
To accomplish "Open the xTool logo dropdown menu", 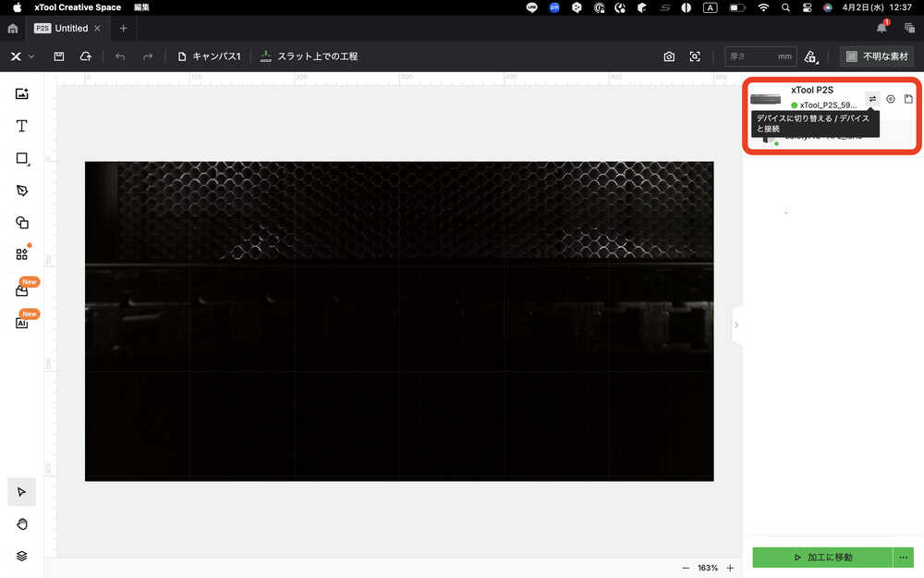I will (x=22, y=56).
